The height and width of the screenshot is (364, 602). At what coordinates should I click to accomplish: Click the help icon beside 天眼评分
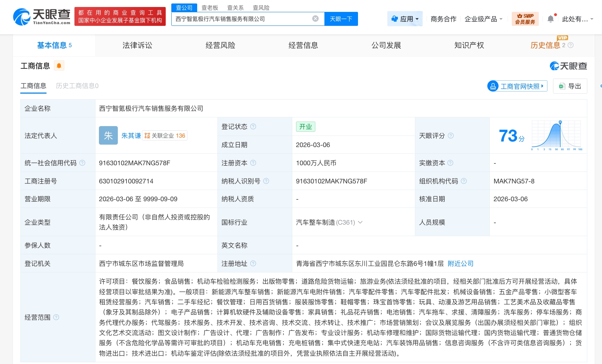[451, 136]
